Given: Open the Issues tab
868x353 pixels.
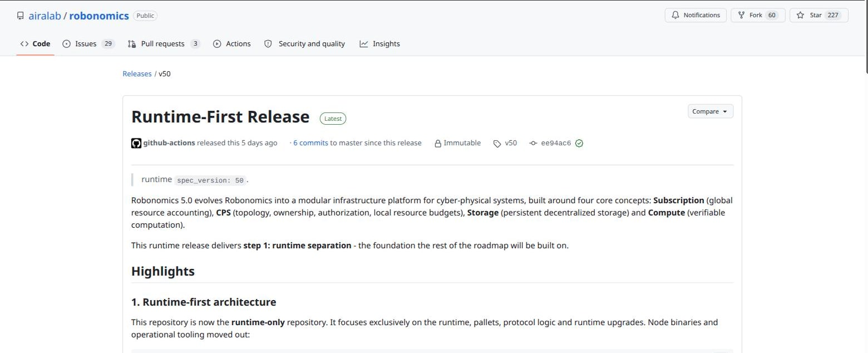Looking at the screenshot, I should click(x=88, y=43).
